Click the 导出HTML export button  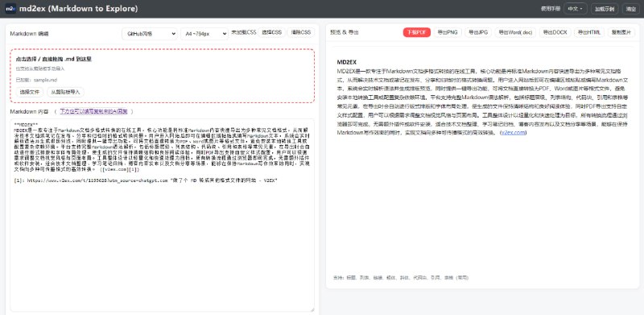point(589,32)
